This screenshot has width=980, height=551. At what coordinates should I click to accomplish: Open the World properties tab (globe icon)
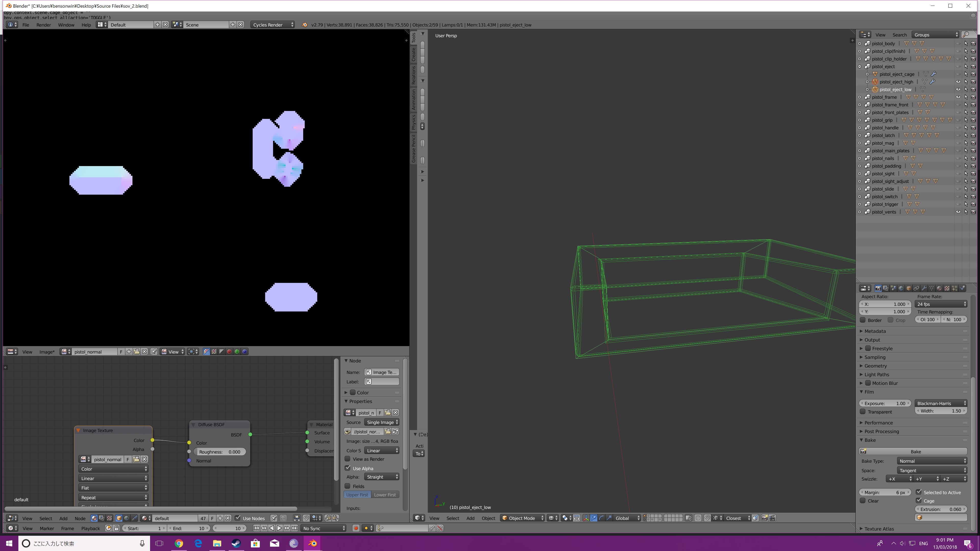pyautogui.click(x=901, y=288)
